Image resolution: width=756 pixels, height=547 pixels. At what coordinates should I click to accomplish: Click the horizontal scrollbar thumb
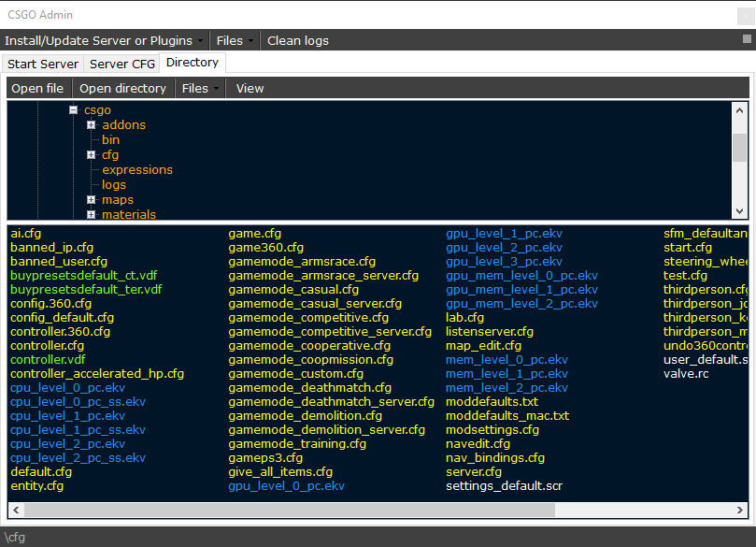pyautogui.click(x=290, y=510)
